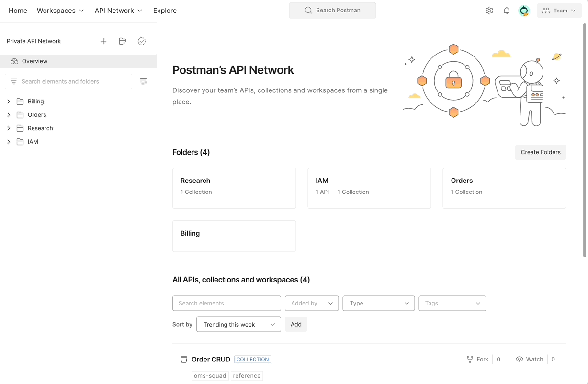Watch the Order CRUD collection
588x384 pixels.
[529, 359]
